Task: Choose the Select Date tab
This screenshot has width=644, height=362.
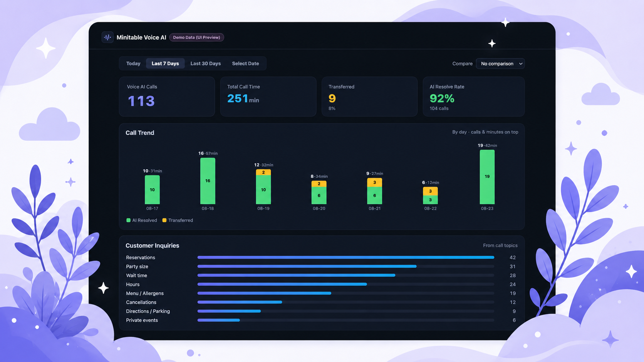Action: (245, 63)
